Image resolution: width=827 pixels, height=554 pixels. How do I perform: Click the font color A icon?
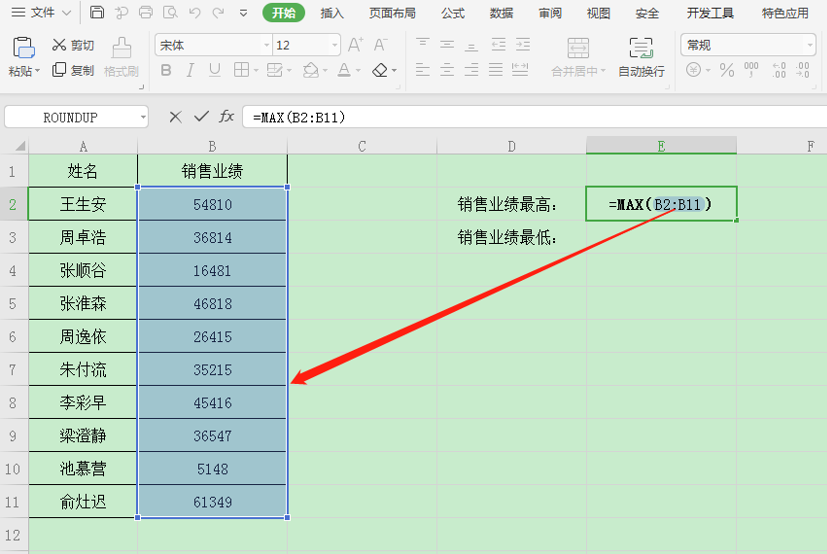pos(344,70)
